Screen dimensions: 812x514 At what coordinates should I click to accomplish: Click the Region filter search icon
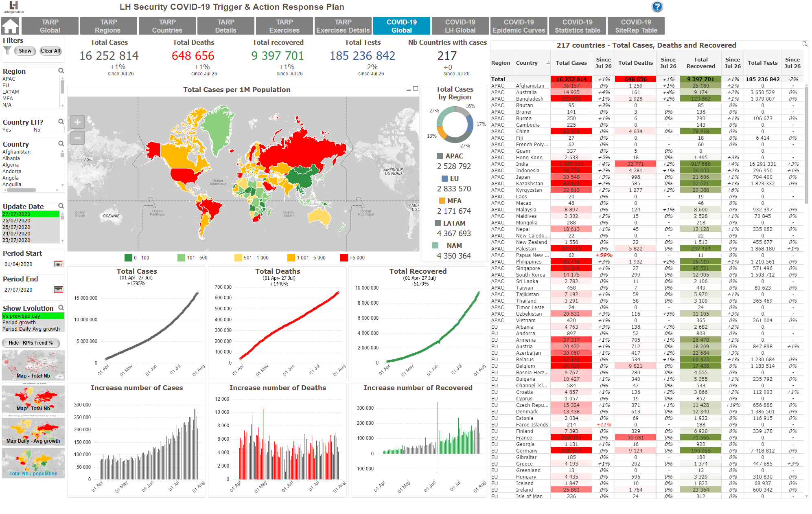pyautogui.click(x=61, y=71)
